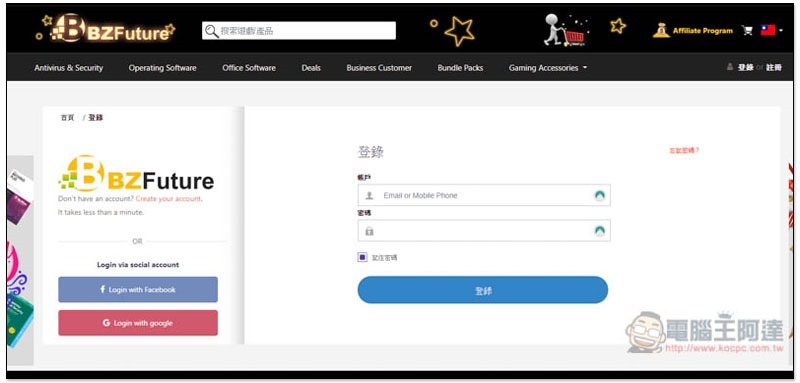Open Bundle Packs page
Screen dimensions: 800x383
point(460,68)
